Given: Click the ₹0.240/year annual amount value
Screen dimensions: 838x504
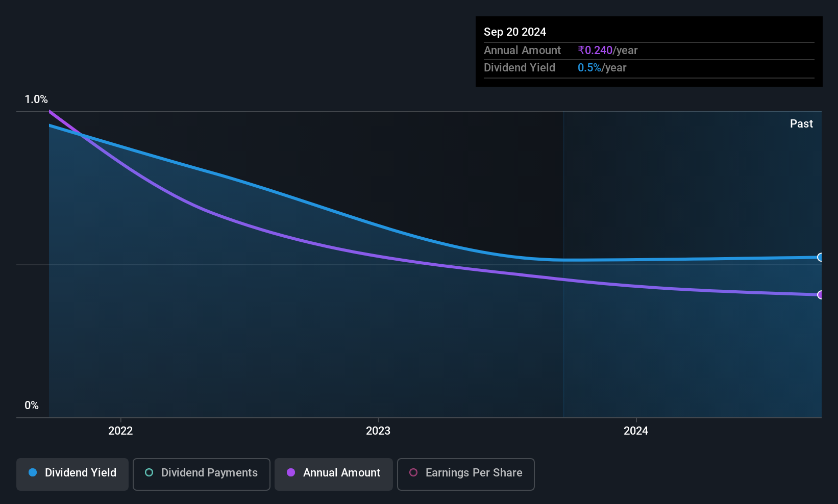Looking at the screenshot, I should [x=608, y=50].
